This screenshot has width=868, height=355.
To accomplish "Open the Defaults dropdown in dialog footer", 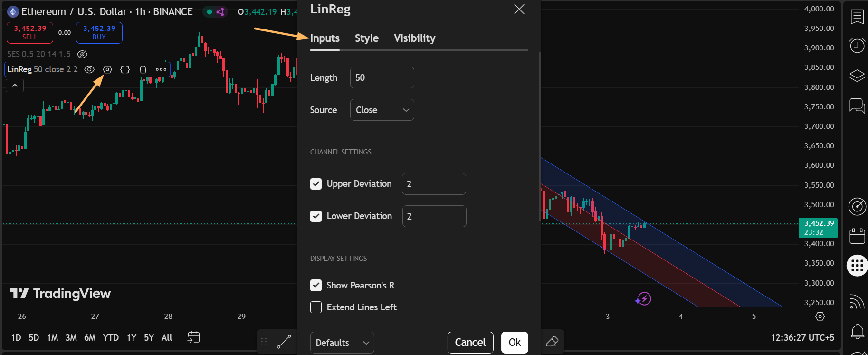I will click(x=342, y=343).
